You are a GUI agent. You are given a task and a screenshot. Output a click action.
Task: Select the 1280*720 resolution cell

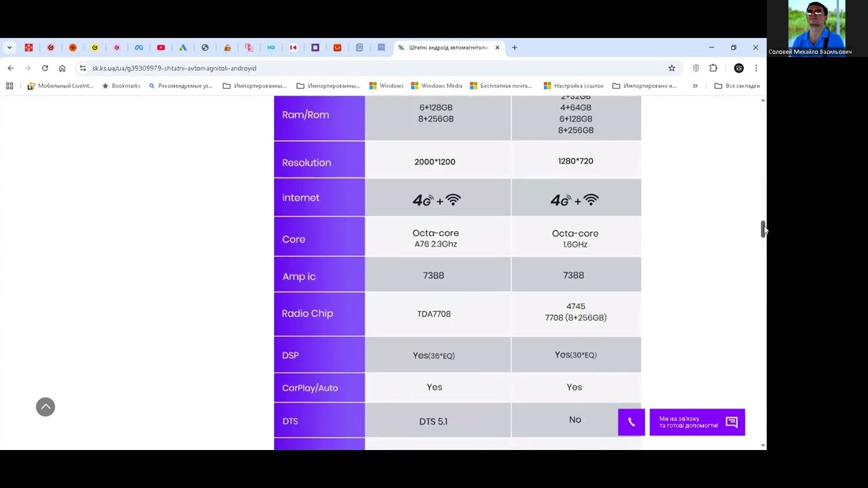coord(576,160)
